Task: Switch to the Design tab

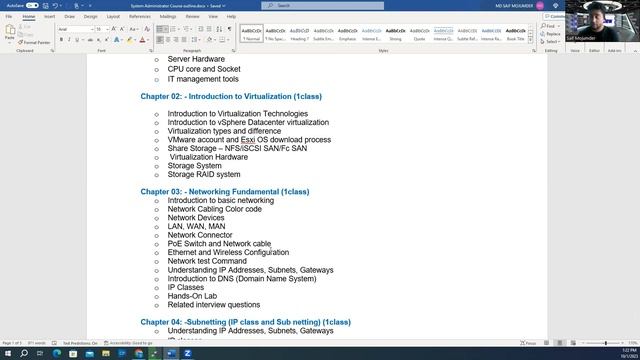Action: click(x=91, y=16)
